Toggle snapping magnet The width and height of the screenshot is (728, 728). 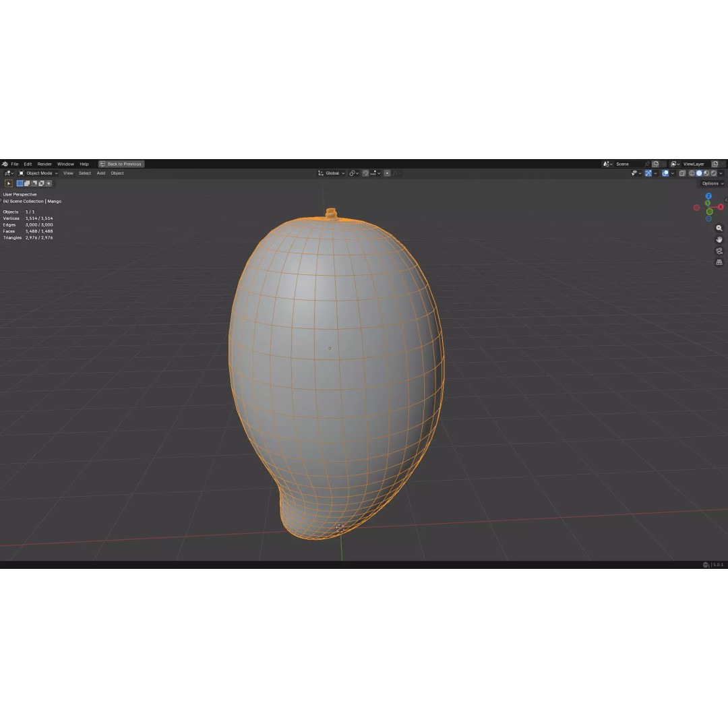point(365,173)
